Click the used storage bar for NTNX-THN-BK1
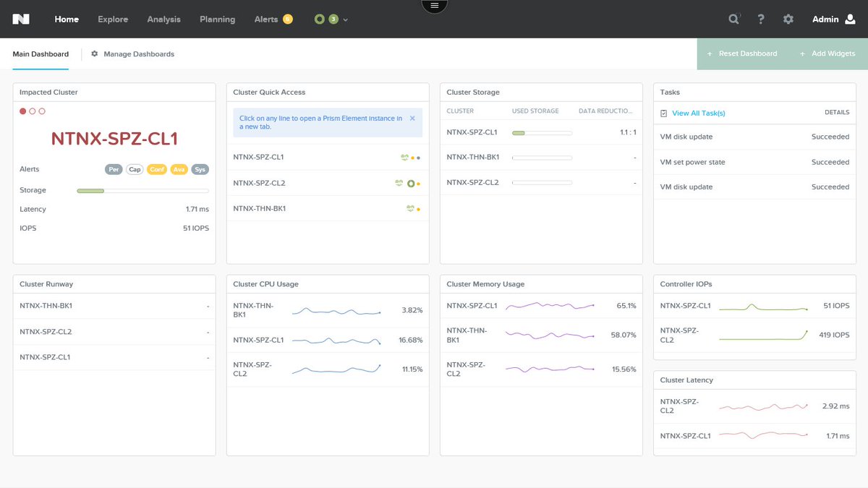Image resolution: width=868 pixels, height=488 pixels. tap(542, 158)
